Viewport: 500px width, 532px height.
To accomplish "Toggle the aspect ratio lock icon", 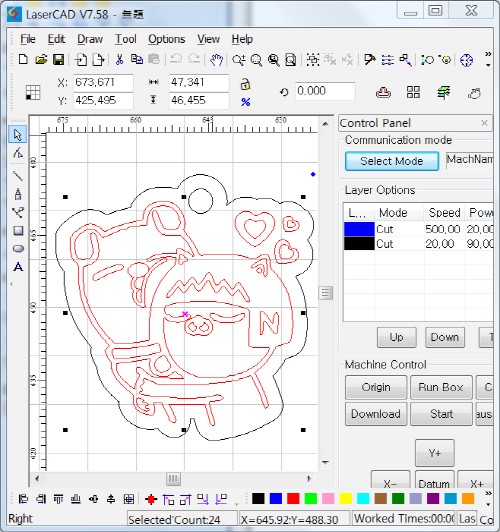I will 245,84.
